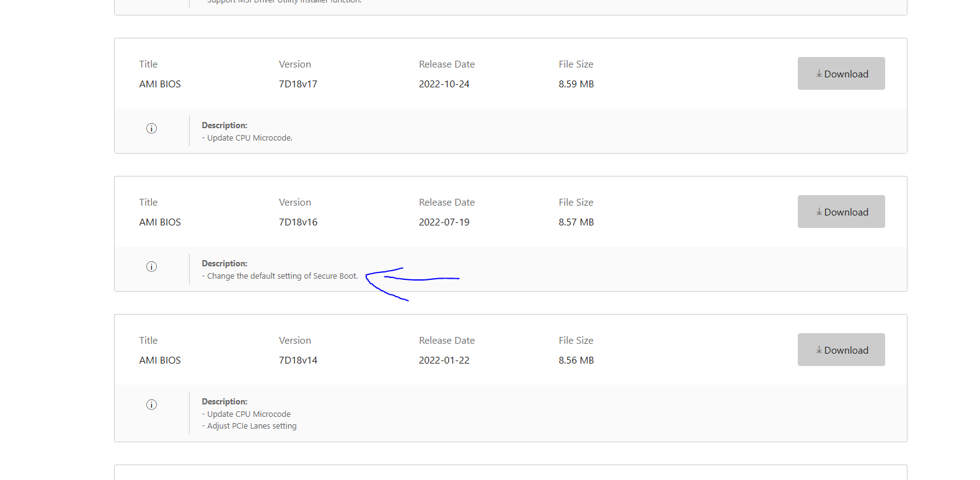Click the Description label in 7D18v14 card
This screenshot has width=980, height=480.
[x=224, y=402]
